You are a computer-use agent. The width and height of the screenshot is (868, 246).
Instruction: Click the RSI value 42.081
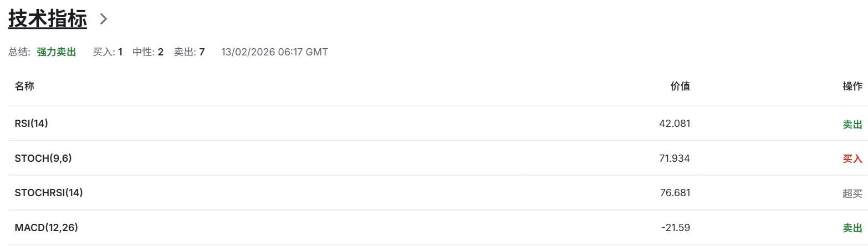tap(675, 124)
